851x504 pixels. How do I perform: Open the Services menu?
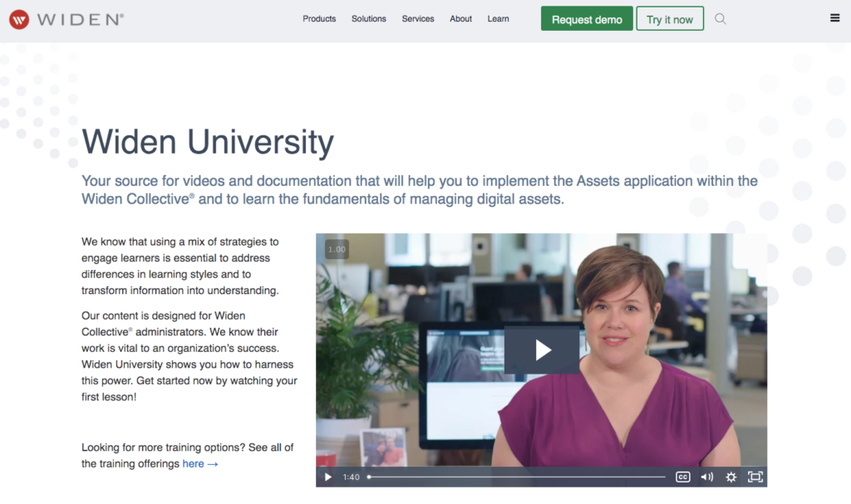tap(418, 18)
